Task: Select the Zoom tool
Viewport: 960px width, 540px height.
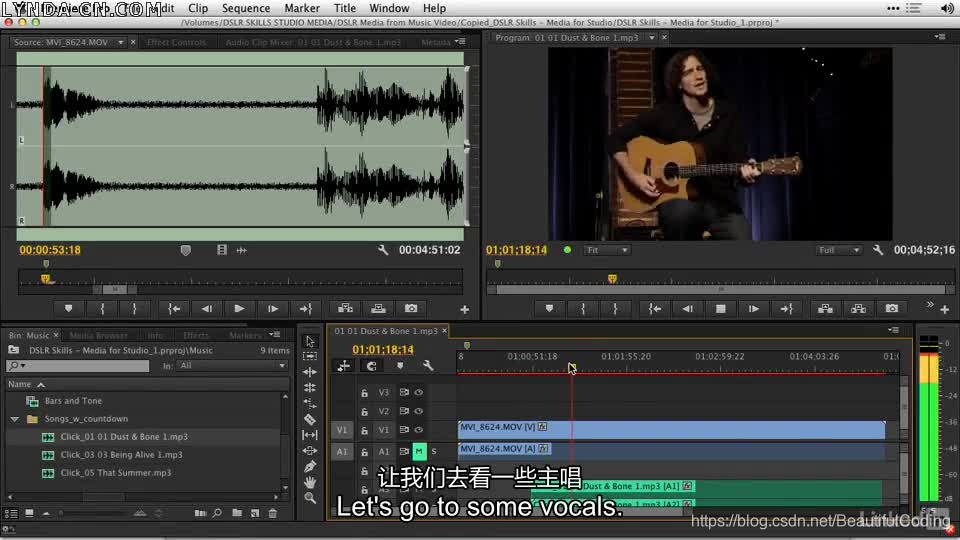Action: coord(310,498)
